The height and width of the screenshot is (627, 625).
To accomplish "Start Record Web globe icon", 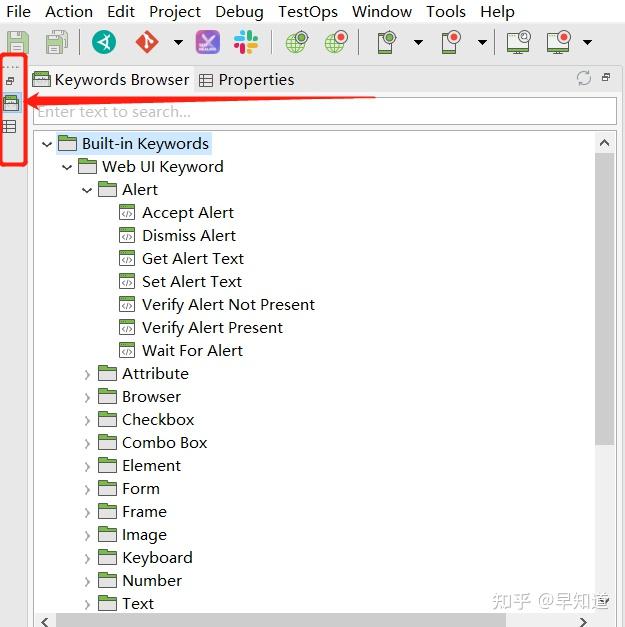I will pyautogui.click(x=336, y=42).
